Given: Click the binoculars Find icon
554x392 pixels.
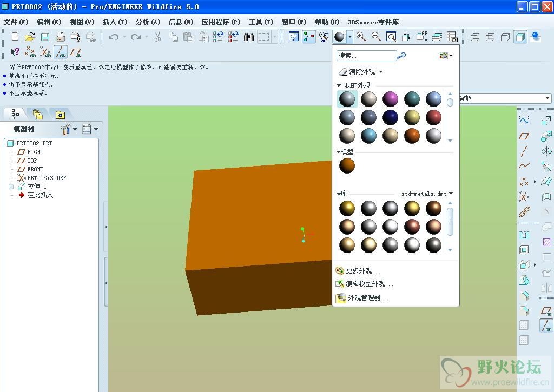Looking at the screenshot, I should pyautogui.click(x=249, y=37).
